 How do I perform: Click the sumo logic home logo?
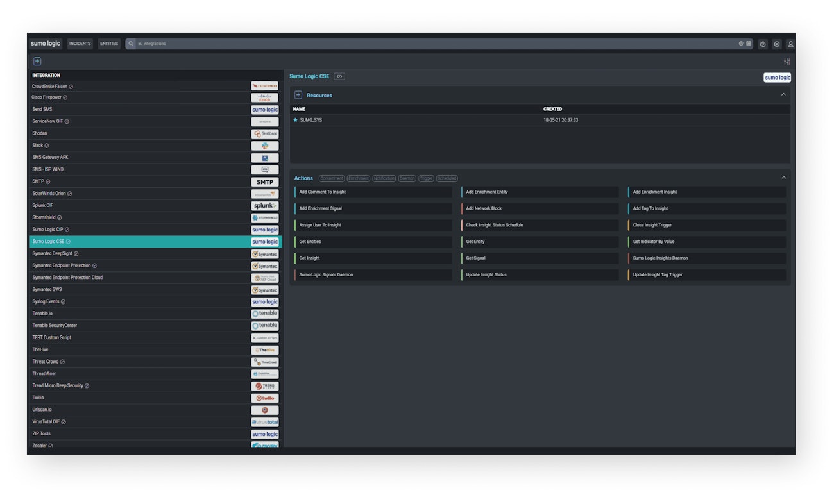(46, 44)
